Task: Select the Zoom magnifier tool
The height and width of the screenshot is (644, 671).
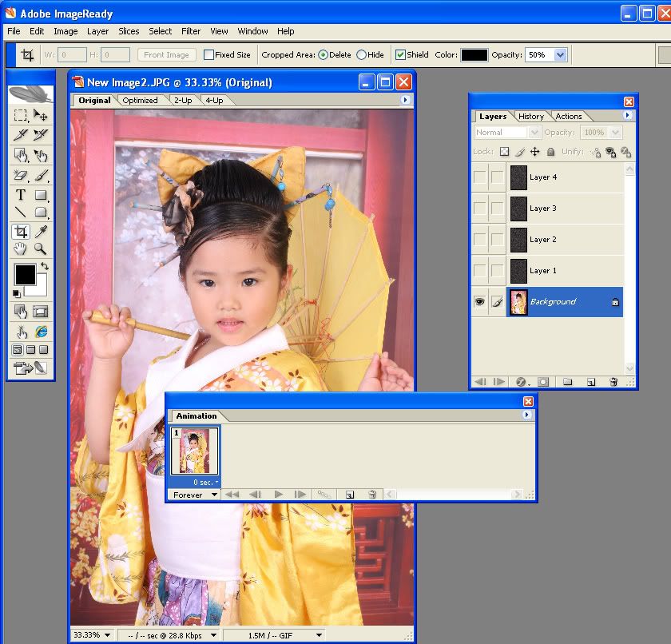Action: [41, 248]
